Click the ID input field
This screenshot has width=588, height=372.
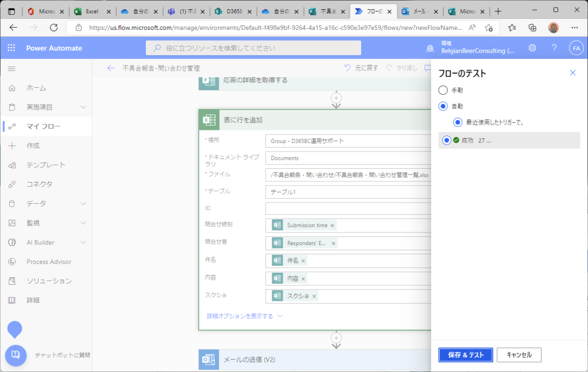coord(348,208)
